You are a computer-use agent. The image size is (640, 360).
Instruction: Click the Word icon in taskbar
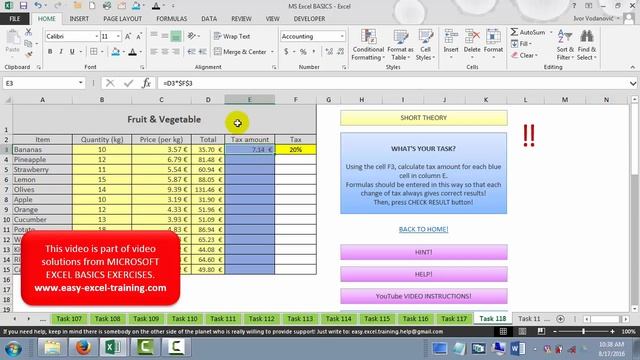(517, 349)
